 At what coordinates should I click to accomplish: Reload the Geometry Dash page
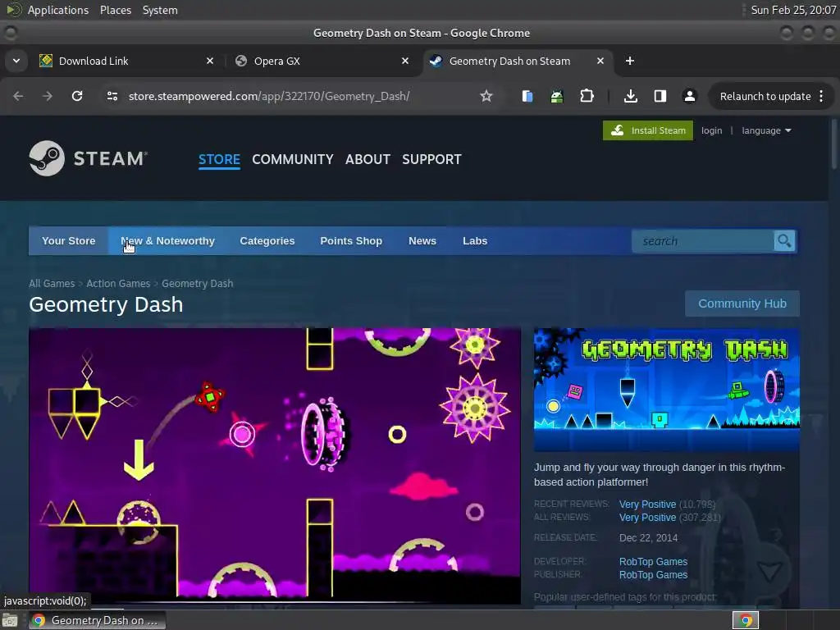point(77,96)
